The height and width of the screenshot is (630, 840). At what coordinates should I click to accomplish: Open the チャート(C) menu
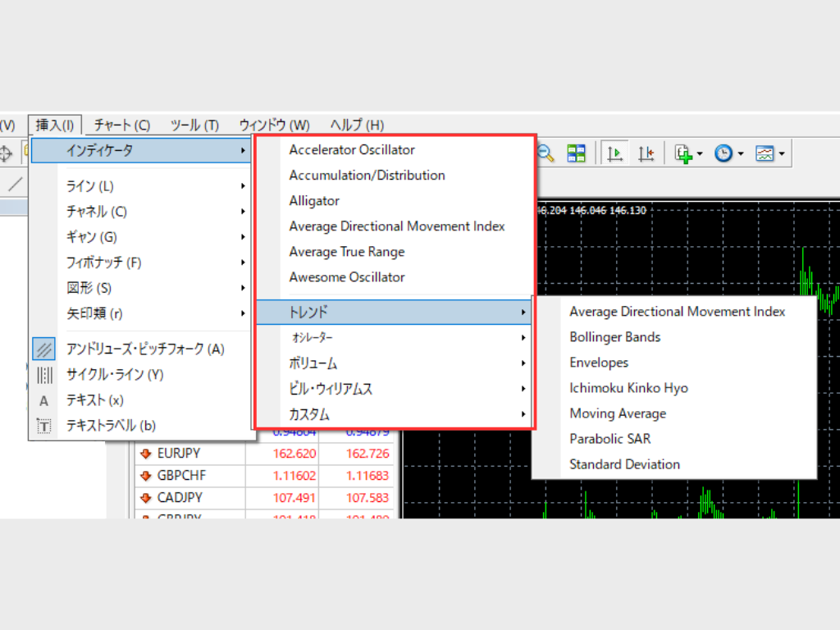pos(122,126)
